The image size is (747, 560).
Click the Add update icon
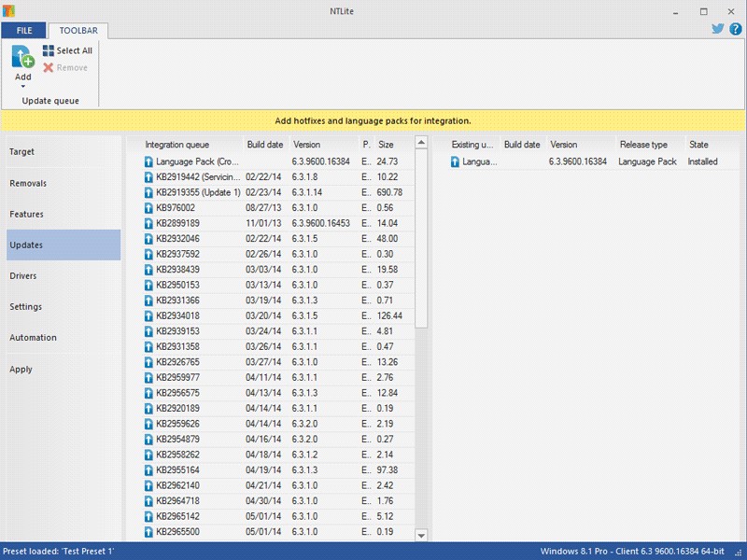tap(22, 56)
